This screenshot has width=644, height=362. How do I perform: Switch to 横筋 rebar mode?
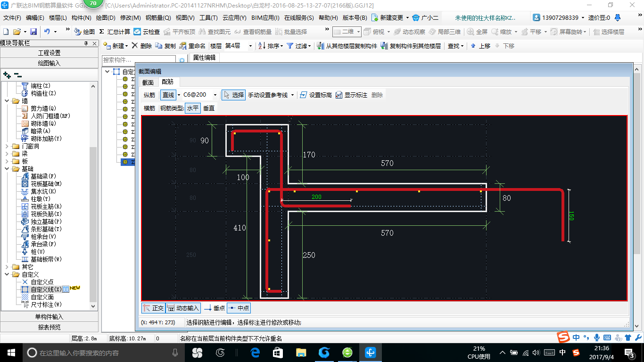(149, 108)
